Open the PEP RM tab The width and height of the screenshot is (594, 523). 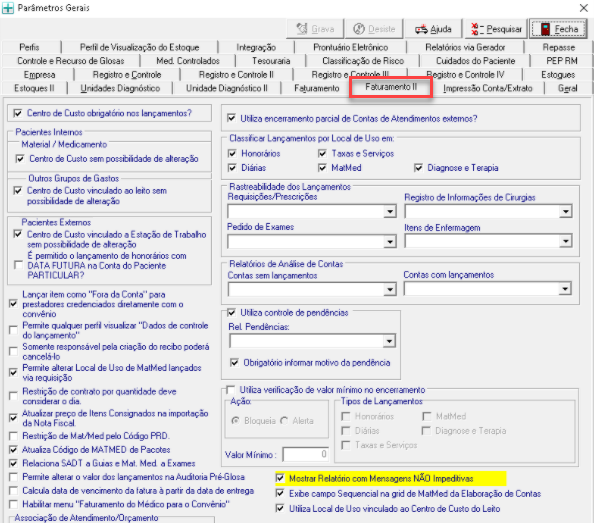coord(562,61)
